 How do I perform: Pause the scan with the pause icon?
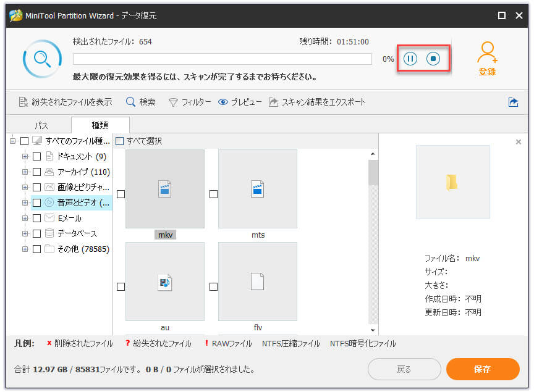point(410,59)
